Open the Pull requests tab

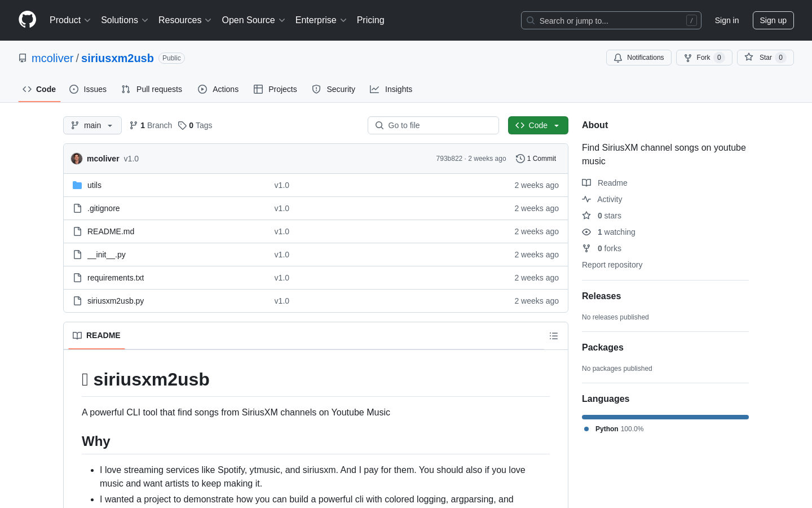152,89
